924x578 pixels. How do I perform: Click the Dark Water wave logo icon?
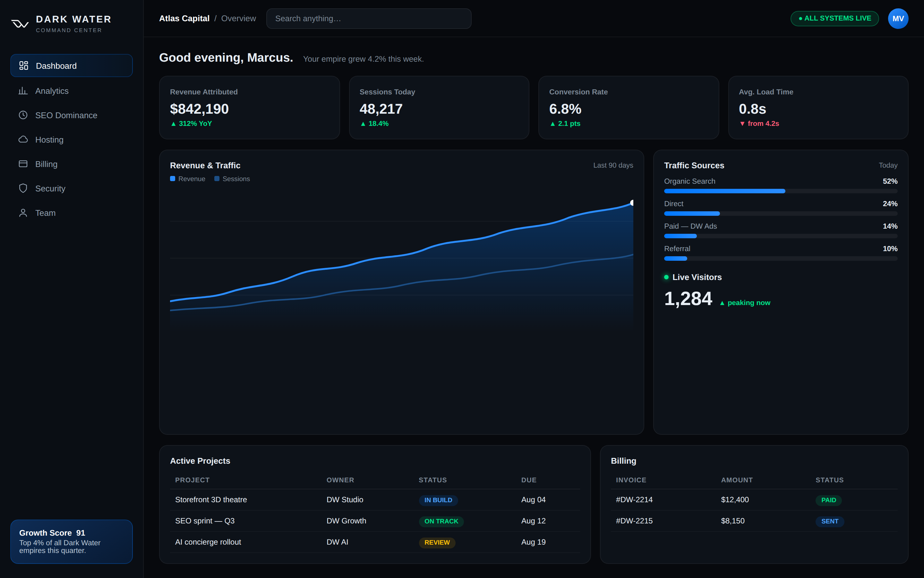20,24
